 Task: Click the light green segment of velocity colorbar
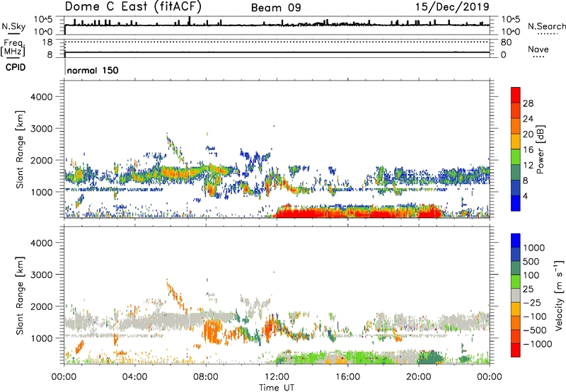[x=516, y=282]
